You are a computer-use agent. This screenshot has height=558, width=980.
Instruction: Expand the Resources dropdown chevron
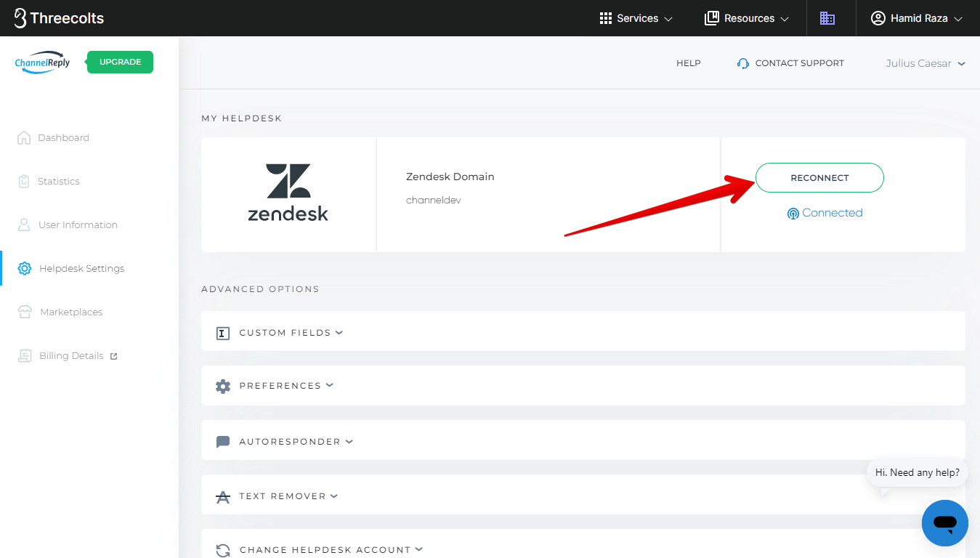[785, 19]
